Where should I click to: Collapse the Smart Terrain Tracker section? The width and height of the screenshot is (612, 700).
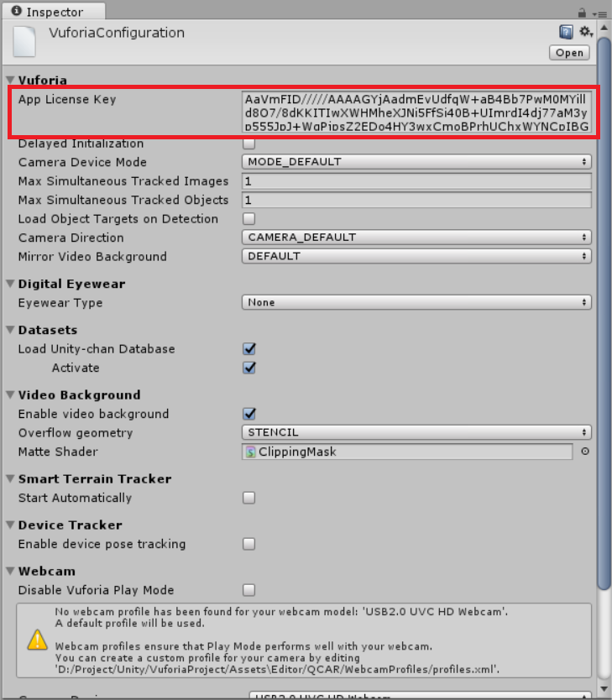click(x=11, y=478)
